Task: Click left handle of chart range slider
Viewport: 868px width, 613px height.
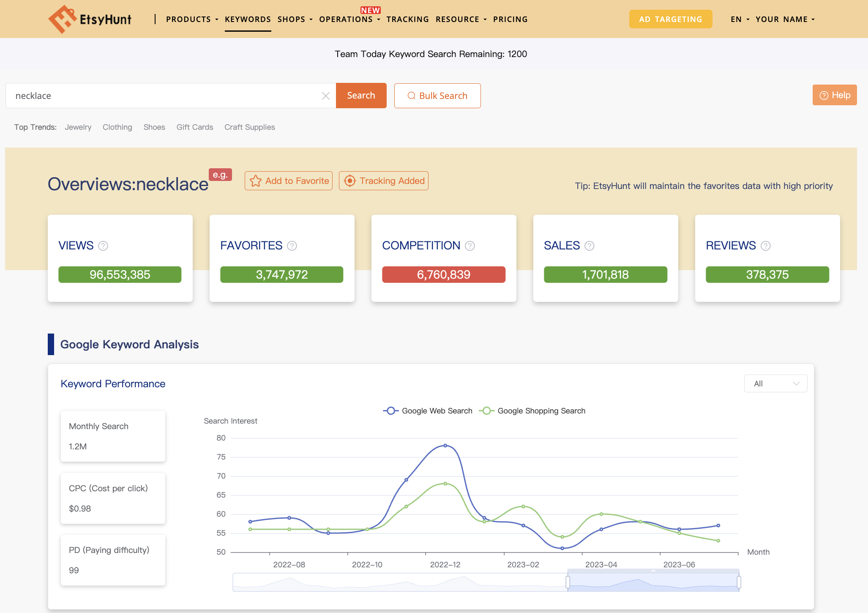Action: pos(568,582)
